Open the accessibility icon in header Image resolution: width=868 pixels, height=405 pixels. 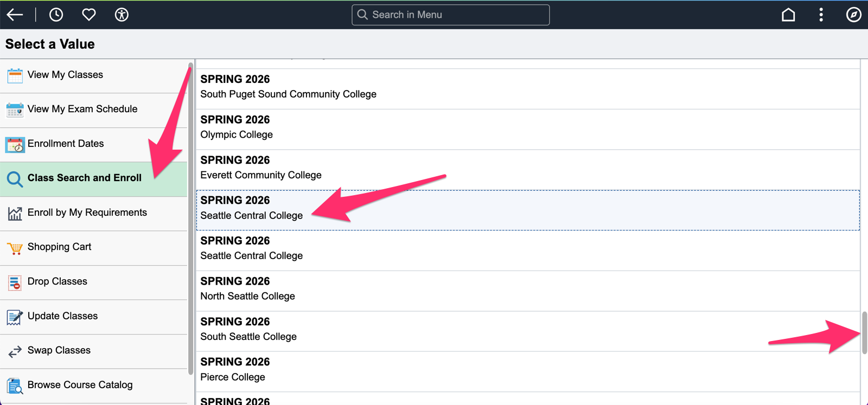tap(122, 15)
